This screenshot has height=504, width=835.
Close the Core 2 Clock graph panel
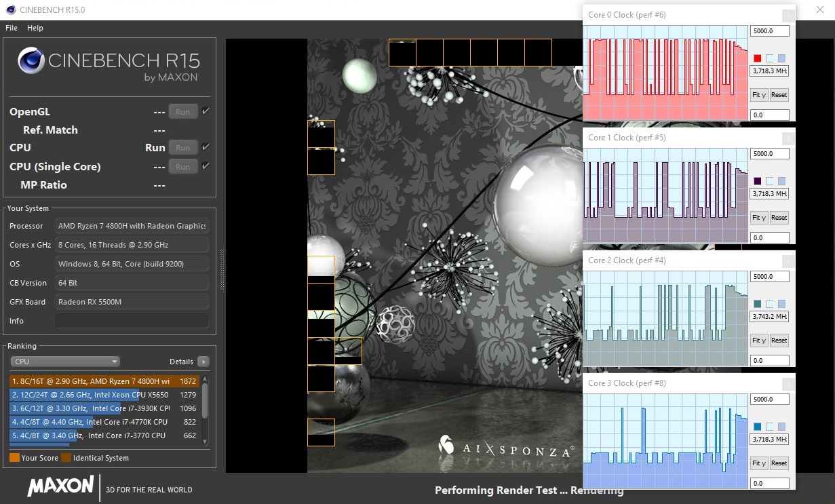point(788,260)
